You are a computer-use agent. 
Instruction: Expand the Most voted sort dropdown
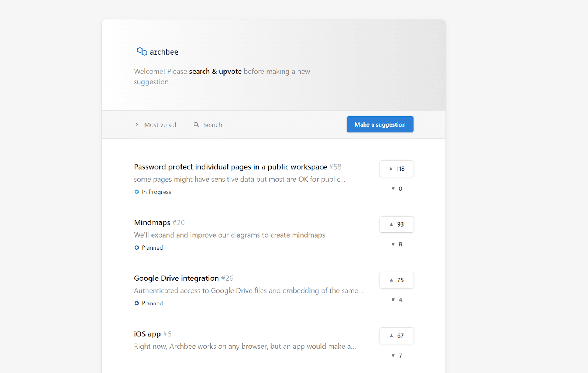(160, 125)
